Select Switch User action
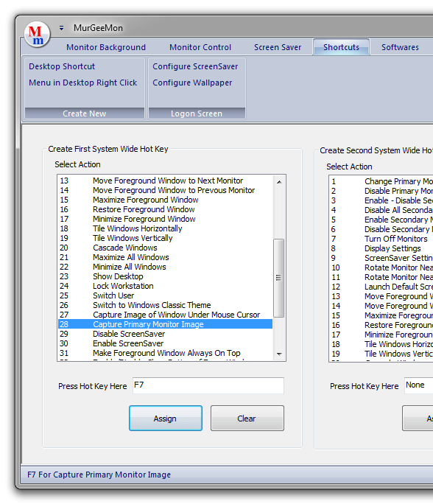The image size is (433, 504). point(166,295)
